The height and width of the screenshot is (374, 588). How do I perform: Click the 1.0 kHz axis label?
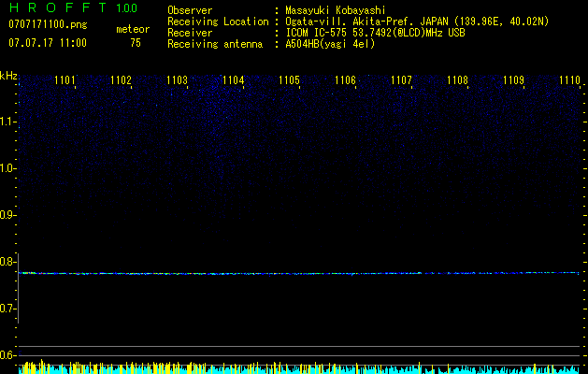coord(7,168)
